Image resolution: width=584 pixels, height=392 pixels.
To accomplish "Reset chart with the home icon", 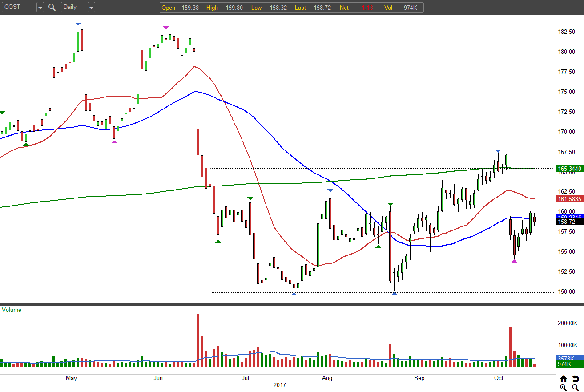I will coord(564,379).
